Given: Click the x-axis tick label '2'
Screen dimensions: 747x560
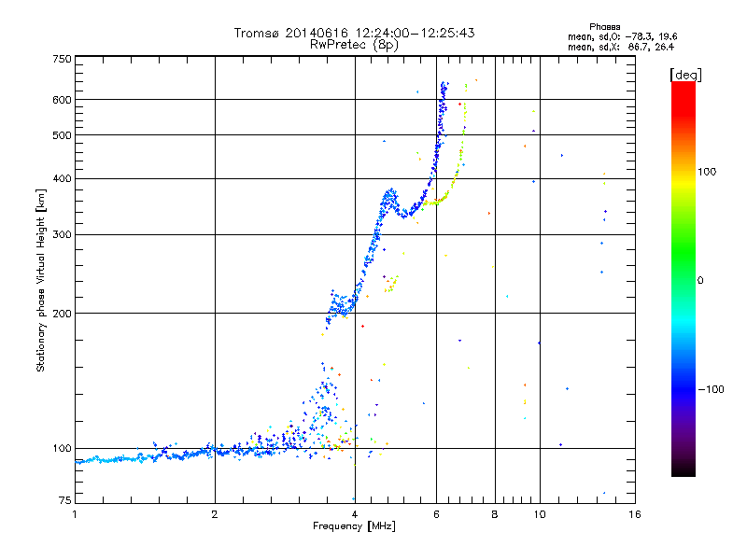Looking at the screenshot, I should coord(215,514).
